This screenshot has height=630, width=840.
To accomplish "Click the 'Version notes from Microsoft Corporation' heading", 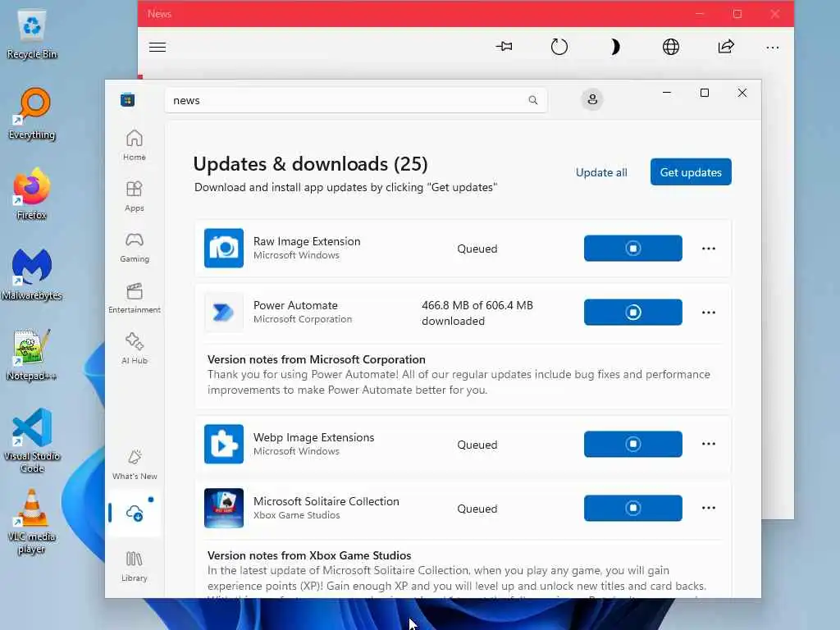I will [x=317, y=359].
